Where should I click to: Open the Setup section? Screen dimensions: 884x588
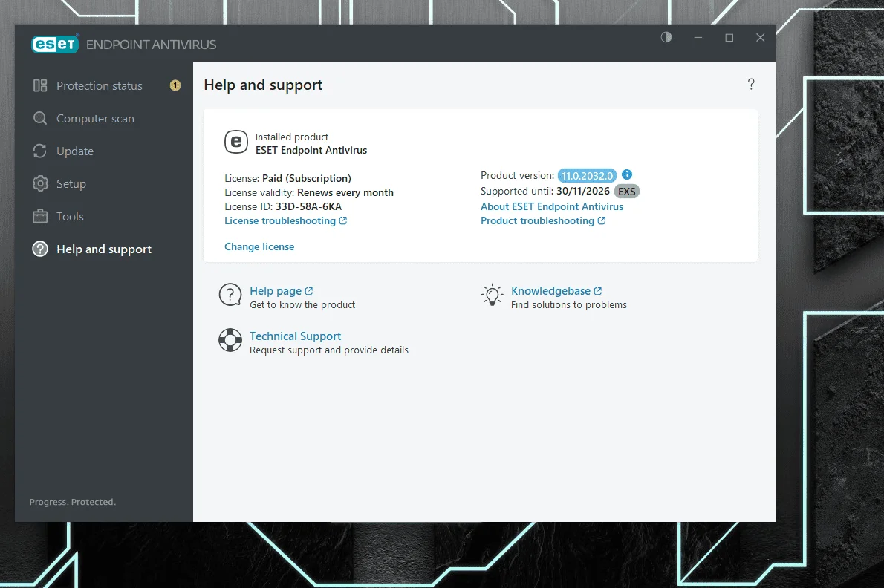tap(71, 183)
